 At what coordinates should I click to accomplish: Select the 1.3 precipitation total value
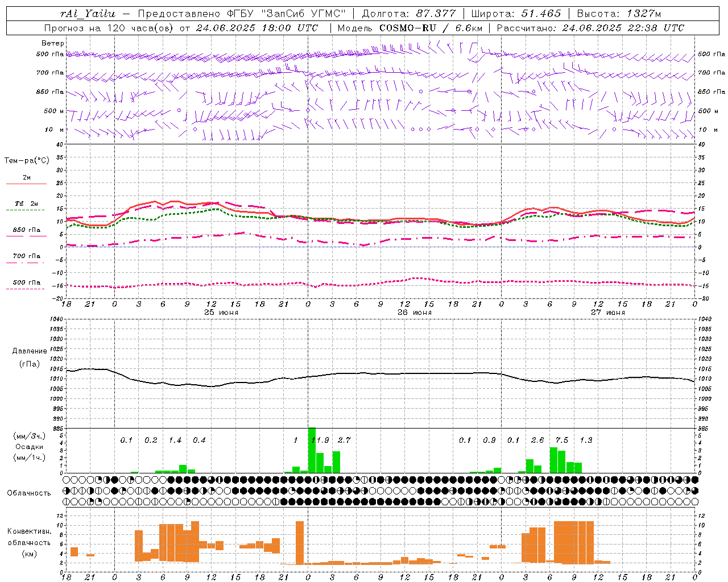click(x=586, y=440)
